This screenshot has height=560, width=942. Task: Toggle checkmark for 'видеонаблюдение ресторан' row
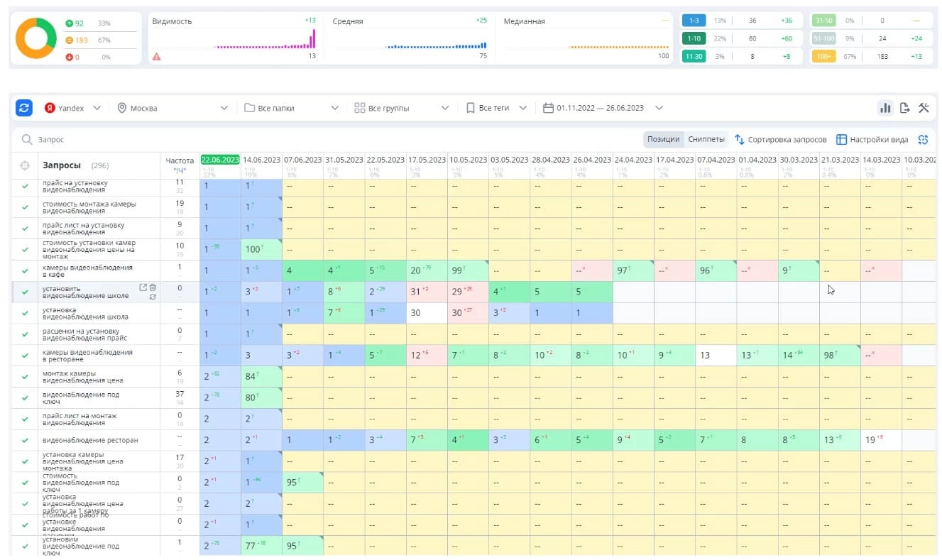(x=25, y=440)
